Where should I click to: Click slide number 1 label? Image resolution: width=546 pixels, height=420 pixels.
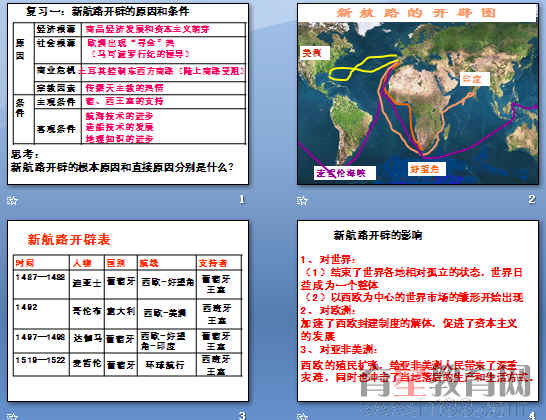pyautogui.click(x=242, y=200)
